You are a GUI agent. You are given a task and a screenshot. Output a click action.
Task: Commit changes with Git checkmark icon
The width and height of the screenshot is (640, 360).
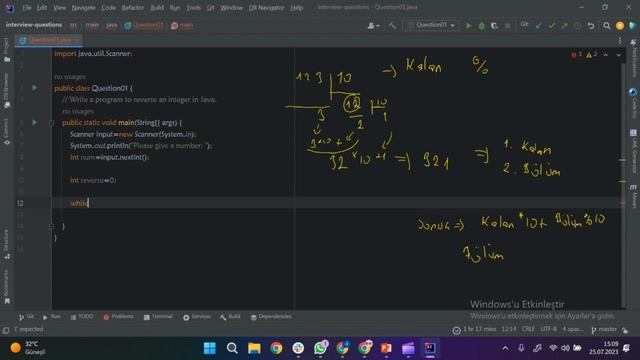[552, 26]
